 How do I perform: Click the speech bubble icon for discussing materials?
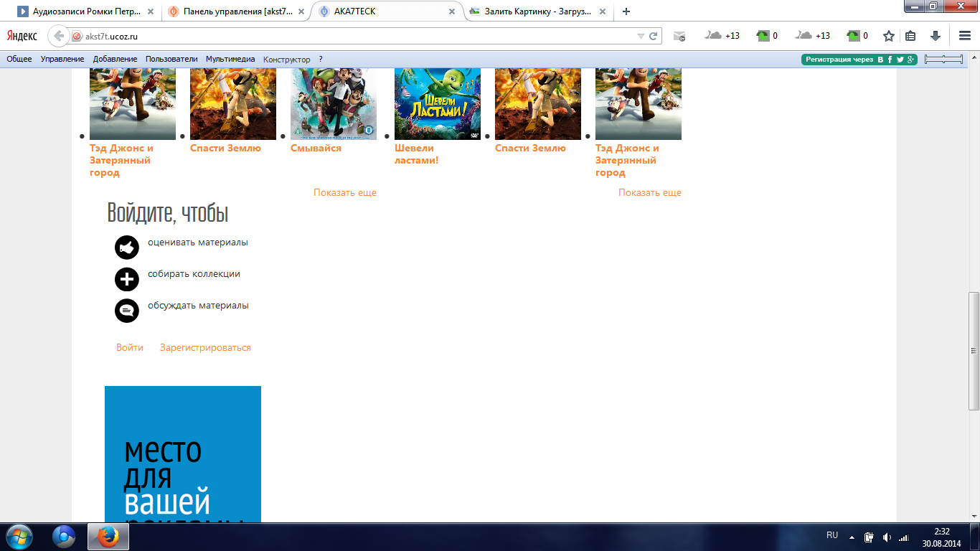click(127, 311)
